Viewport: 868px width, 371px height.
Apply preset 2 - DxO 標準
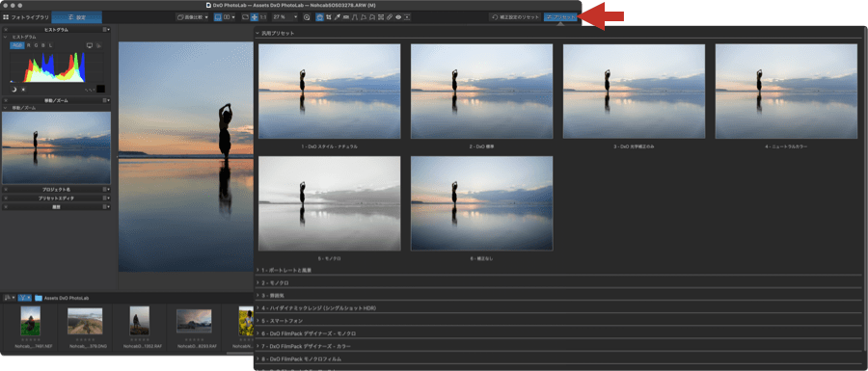[481, 92]
